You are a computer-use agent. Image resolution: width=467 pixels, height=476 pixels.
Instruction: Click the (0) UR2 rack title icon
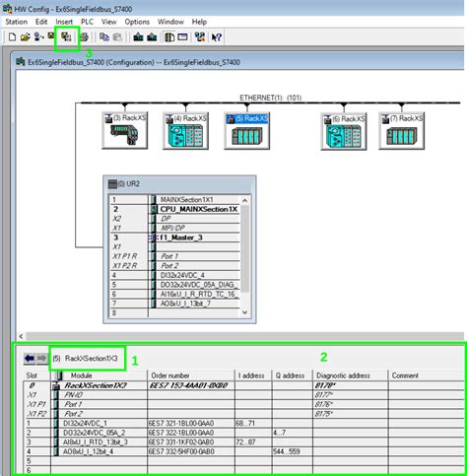tap(112, 184)
